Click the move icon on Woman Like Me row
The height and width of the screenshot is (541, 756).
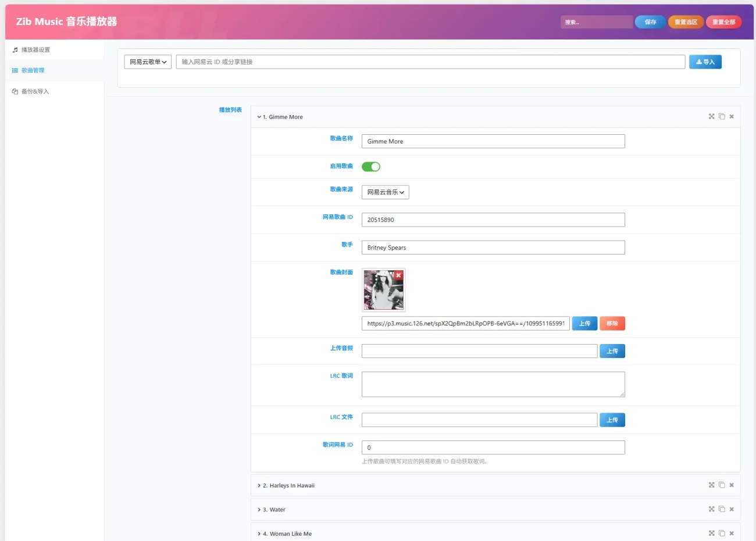point(711,533)
